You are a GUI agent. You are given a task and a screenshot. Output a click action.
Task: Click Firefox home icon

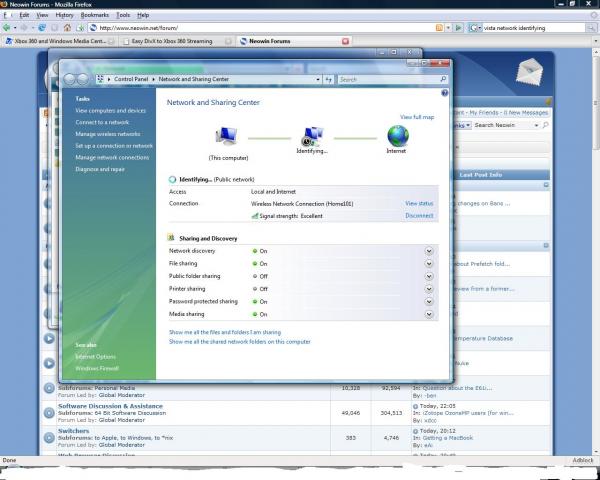point(67,28)
